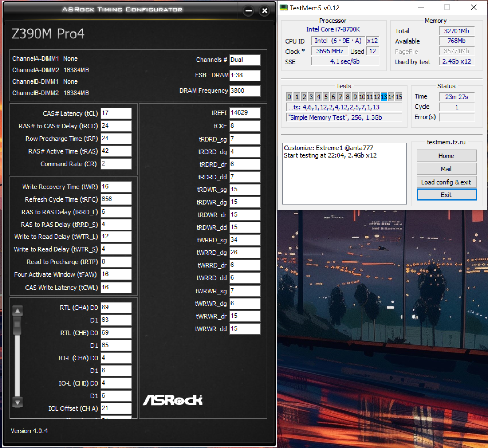The image size is (488, 448).
Task: Click the Intel Core i7-8700K processor name
Action: (333, 29)
